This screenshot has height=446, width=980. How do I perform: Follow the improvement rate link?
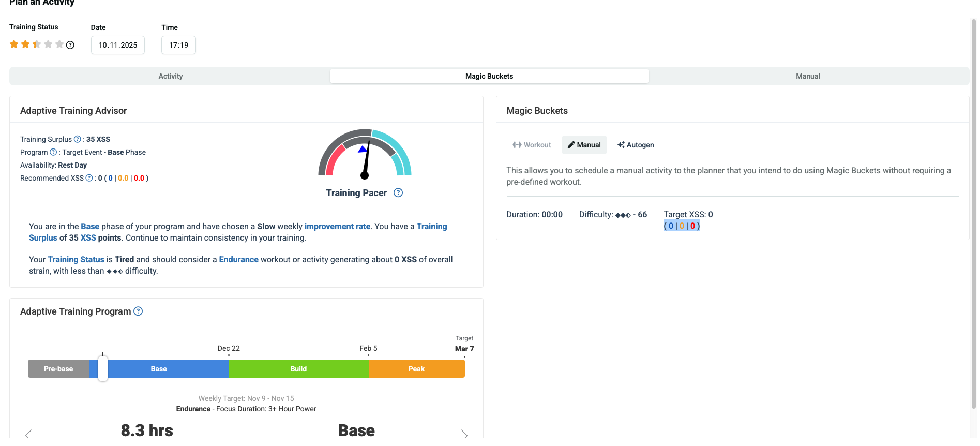point(337,227)
